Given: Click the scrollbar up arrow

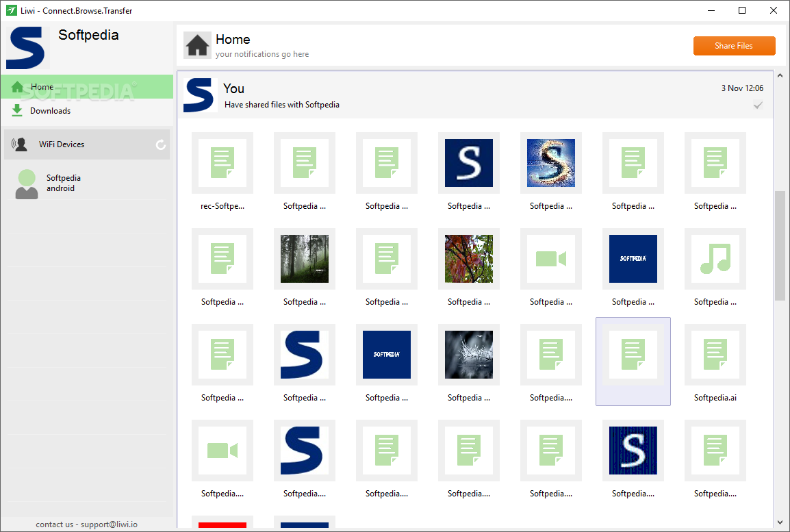Looking at the screenshot, I should 780,75.
